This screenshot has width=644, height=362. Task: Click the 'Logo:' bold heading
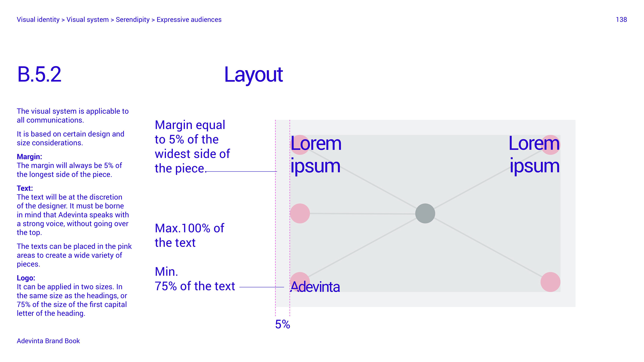[26, 278]
